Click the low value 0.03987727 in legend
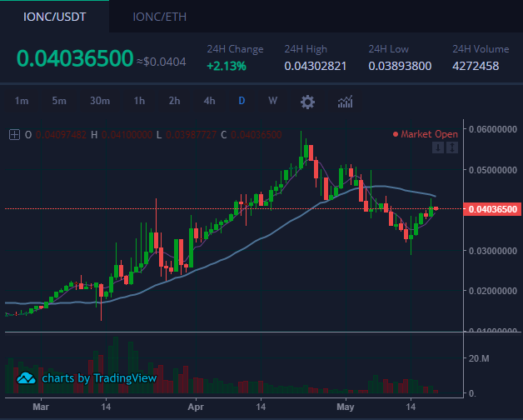This screenshot has height=420, width=523. tap(191, 135)
